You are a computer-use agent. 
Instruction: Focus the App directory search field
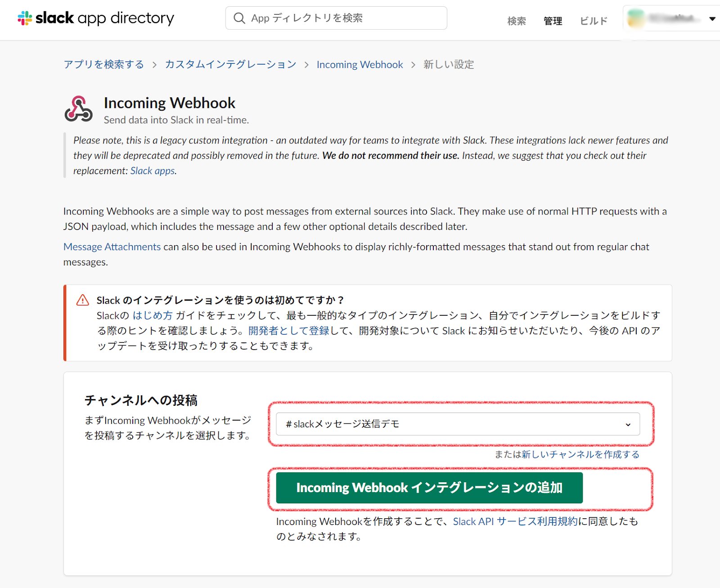tap(336, 18)
